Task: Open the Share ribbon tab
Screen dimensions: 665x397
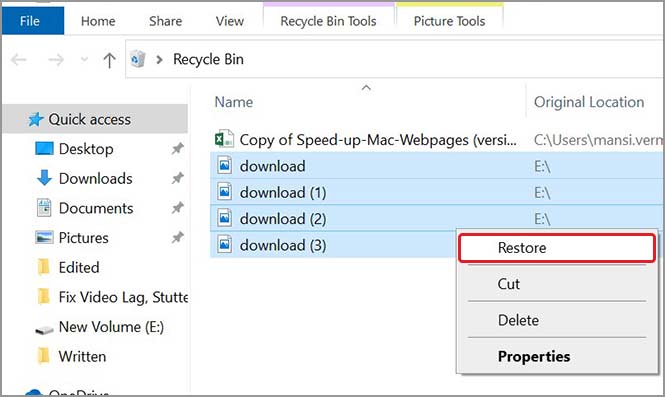Action: [165, 21]
